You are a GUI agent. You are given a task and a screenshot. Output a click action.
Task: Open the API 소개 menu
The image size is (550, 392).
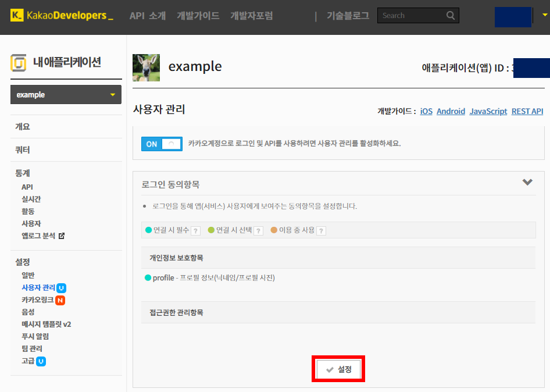click(147, 16)
